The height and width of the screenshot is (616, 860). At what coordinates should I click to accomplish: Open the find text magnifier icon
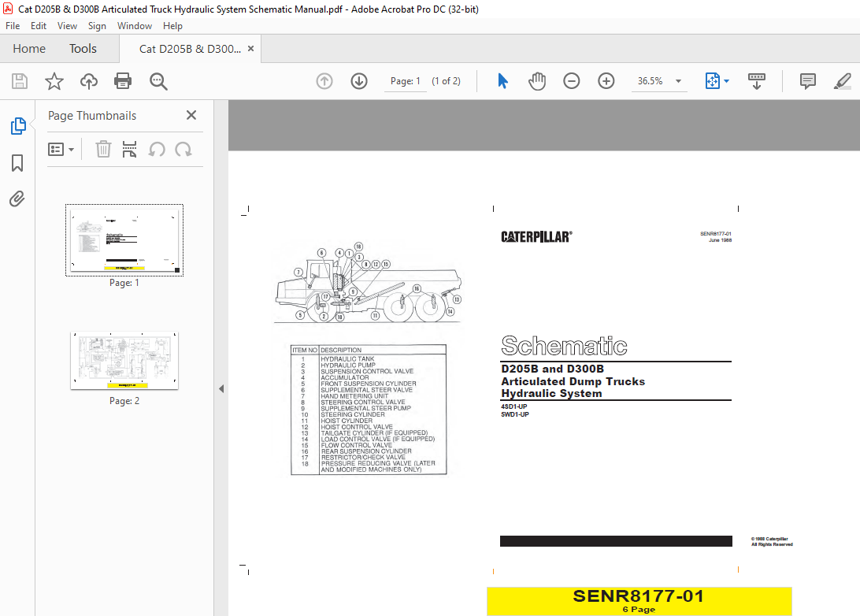pyautogui.click(x=158, y=81)
